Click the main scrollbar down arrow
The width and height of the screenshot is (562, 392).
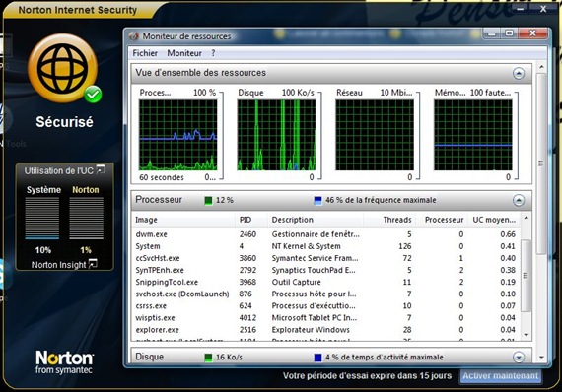coord(541,358)
